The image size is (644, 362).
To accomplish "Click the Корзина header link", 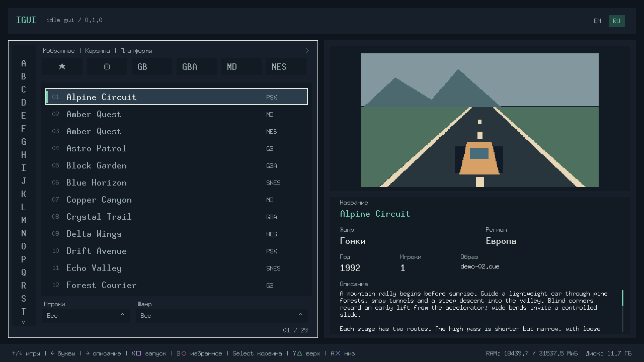I will 97,51.
